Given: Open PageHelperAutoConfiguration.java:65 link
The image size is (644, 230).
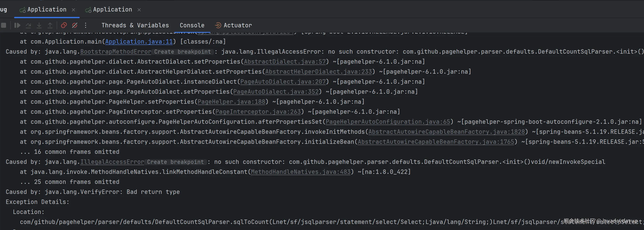Looking at the screenshot, I should coord(388,122).
